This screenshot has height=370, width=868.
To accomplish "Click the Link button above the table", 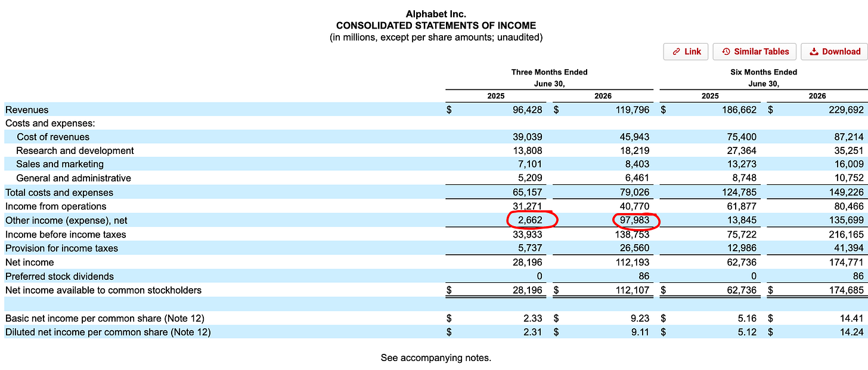I will click(x=686, y=51).
